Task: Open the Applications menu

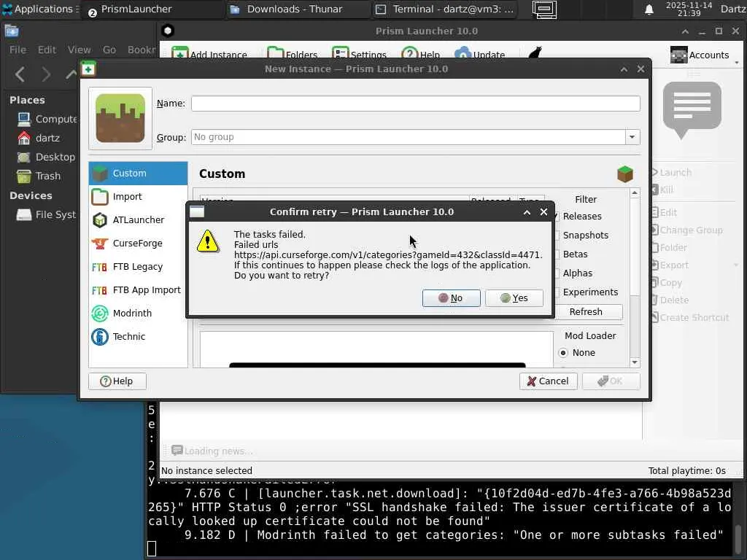Action: [39, 9]
